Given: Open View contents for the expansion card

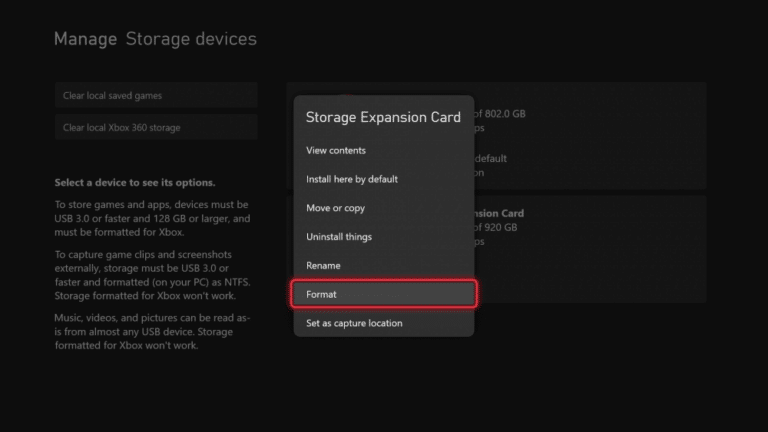Looking at the screenshot, I should point(384,150).
